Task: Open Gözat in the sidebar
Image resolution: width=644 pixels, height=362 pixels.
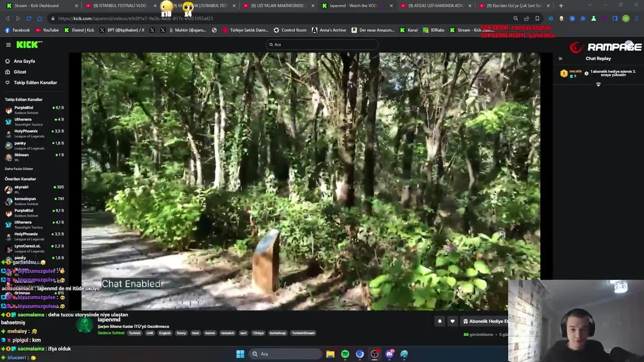Action: [x=16, y=72]
